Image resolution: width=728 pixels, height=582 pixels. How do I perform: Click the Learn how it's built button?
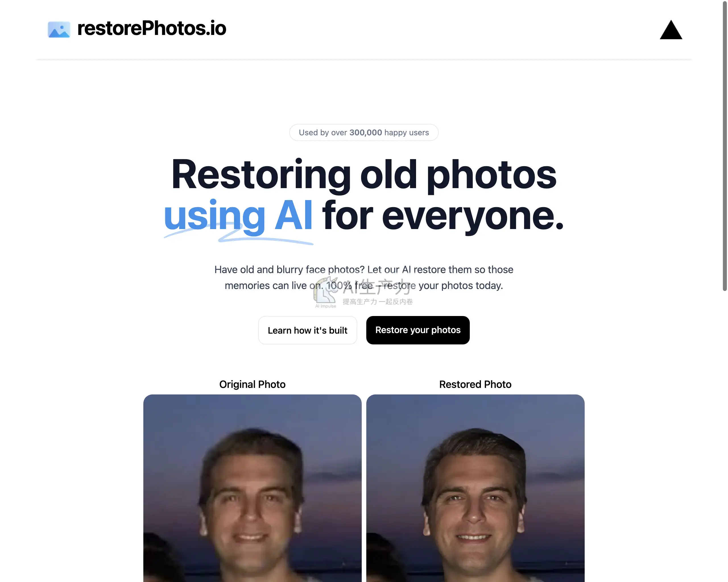click(x=307, y=330)
